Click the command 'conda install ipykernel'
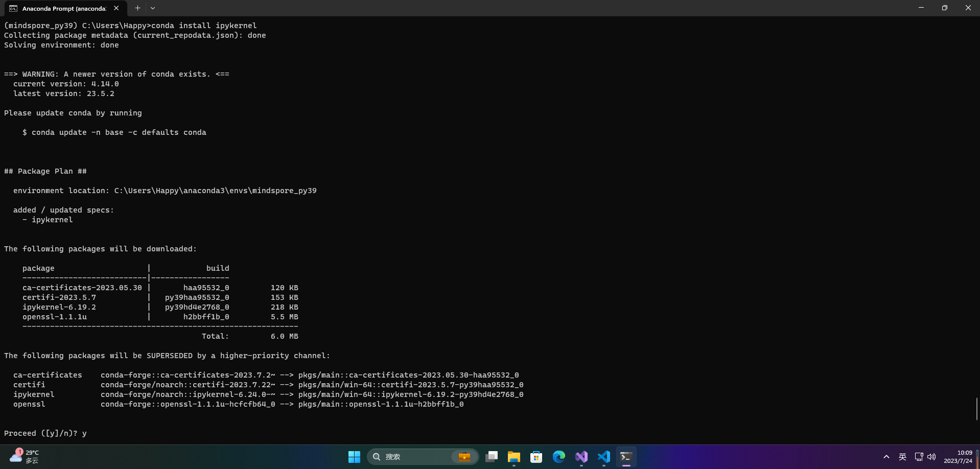Viewport: 980px width, 469px height. click(204, 26)
